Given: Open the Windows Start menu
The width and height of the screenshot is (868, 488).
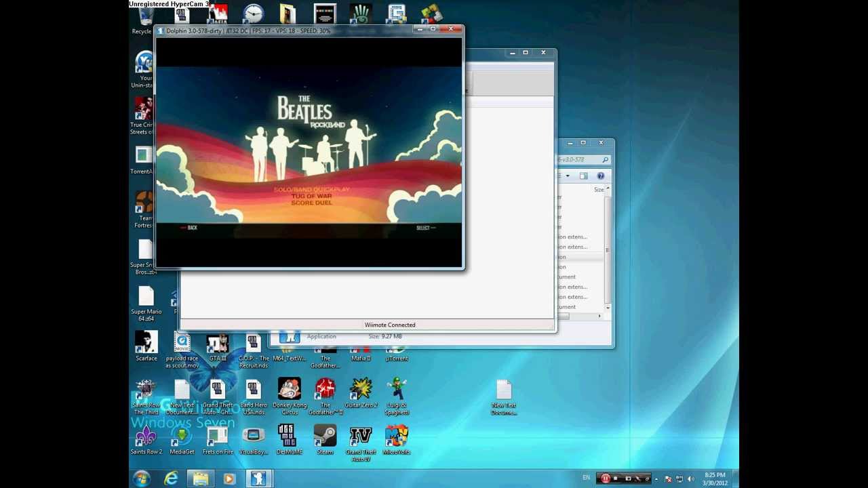Looking at the screenshot, I should coord(142,479).
